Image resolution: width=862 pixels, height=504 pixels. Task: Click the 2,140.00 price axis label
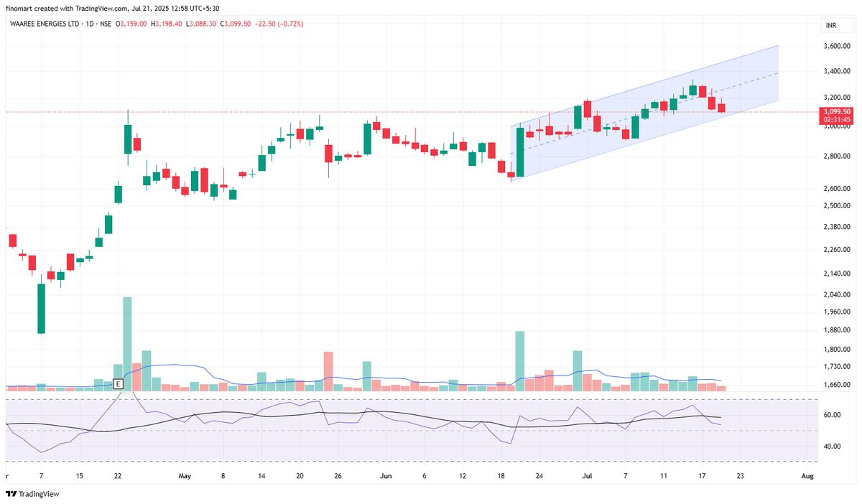coord(838,274)
